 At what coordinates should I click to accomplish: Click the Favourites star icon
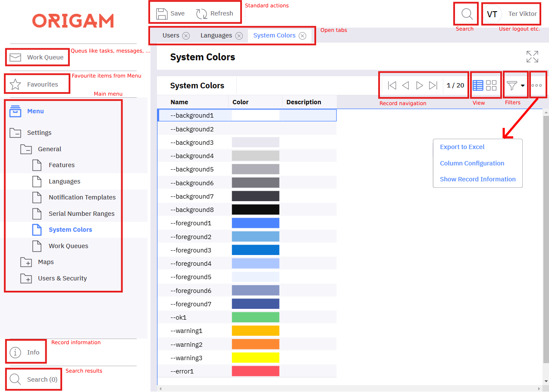pos(15,84)
